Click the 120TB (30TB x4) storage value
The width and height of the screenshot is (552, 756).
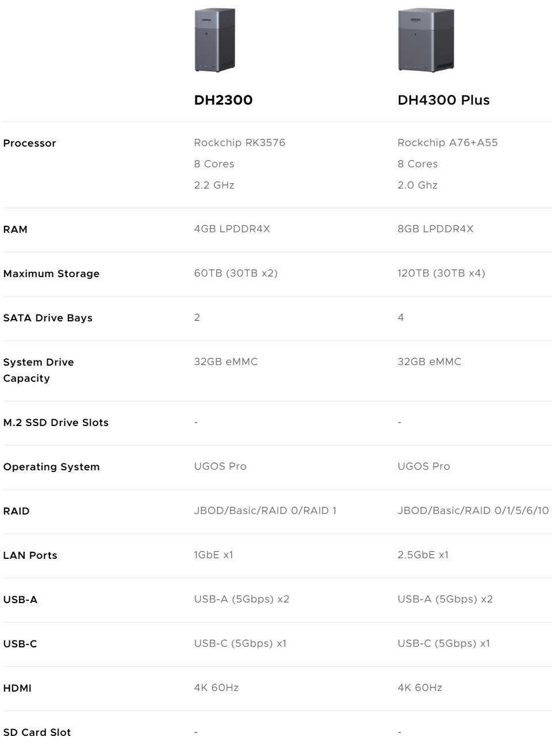[441, 273]
